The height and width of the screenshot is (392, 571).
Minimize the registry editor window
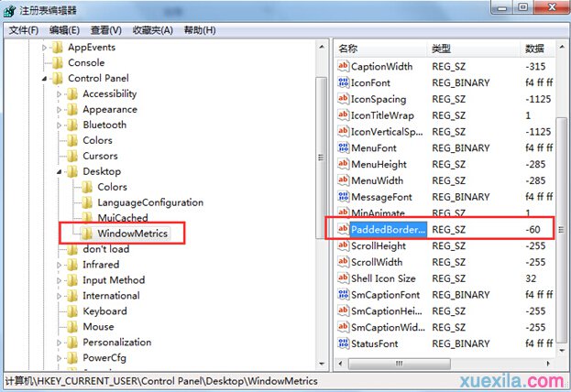pos(502,8)
